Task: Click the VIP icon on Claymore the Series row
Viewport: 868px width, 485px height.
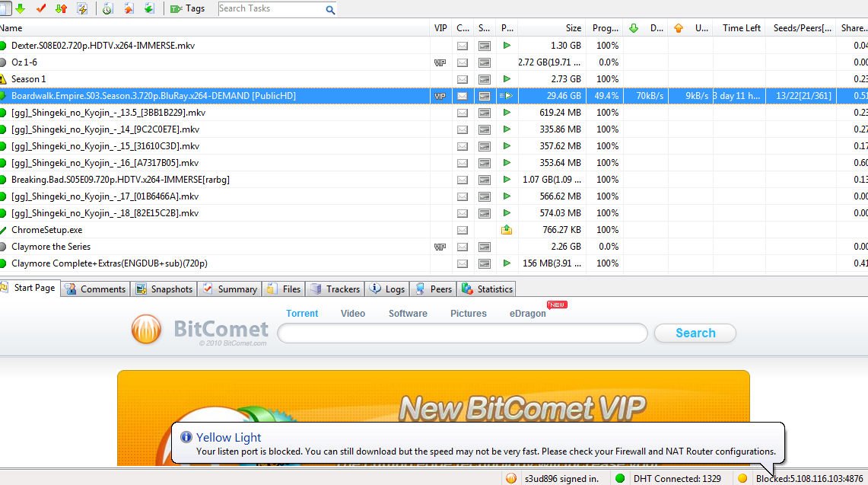Action: [440, 247]
